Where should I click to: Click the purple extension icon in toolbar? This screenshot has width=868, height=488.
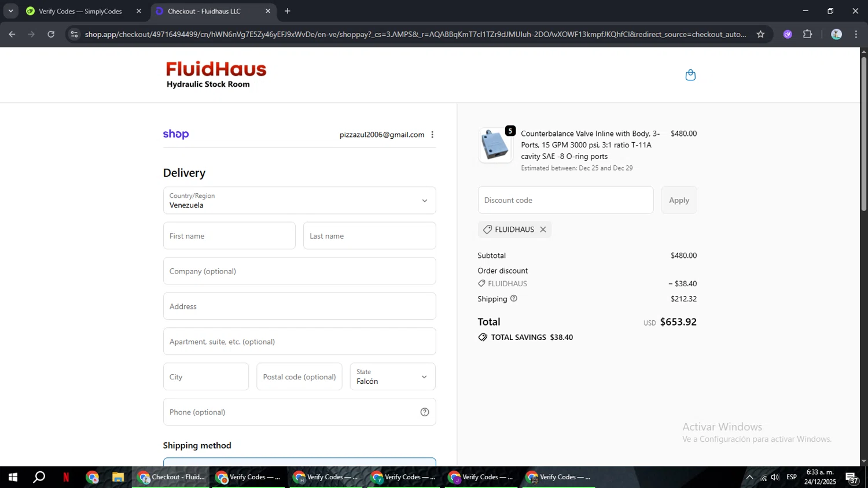pos(788,34)
